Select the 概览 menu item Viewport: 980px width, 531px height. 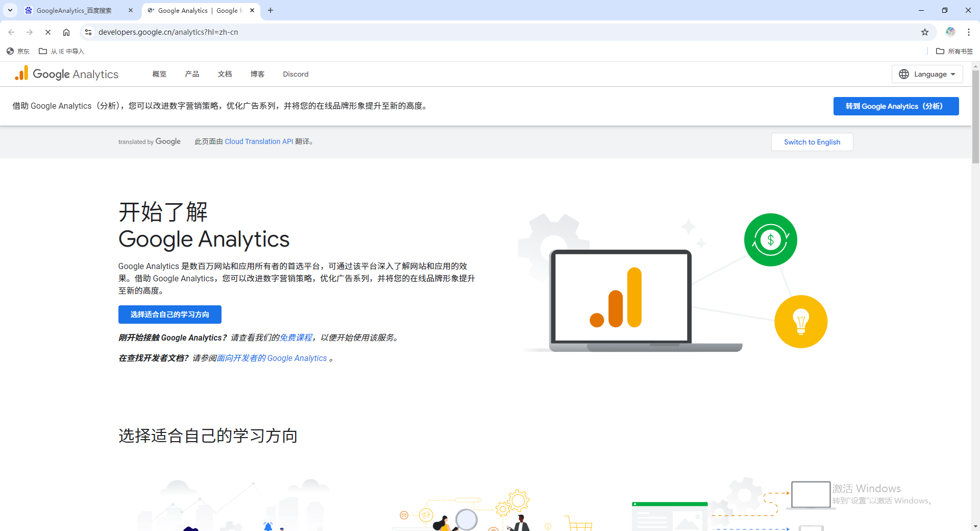[159, 74]
